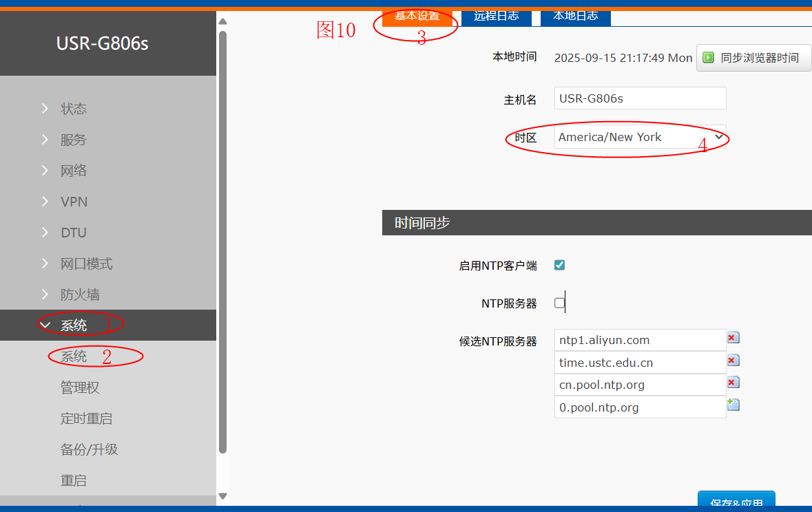Open the 管理权 submenu item
The image size is (812, 512).
pyautogui.click(x=80, y=387)
